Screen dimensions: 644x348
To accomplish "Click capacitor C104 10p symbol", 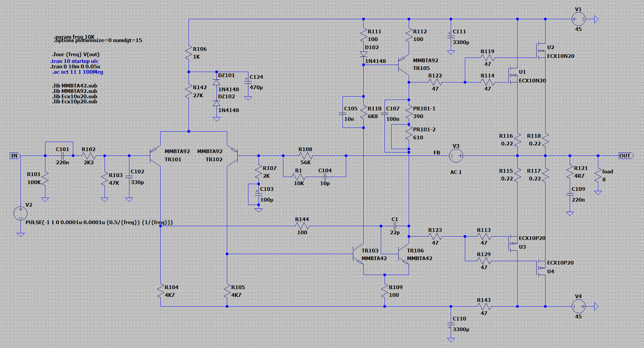I will tap(325, 177).
